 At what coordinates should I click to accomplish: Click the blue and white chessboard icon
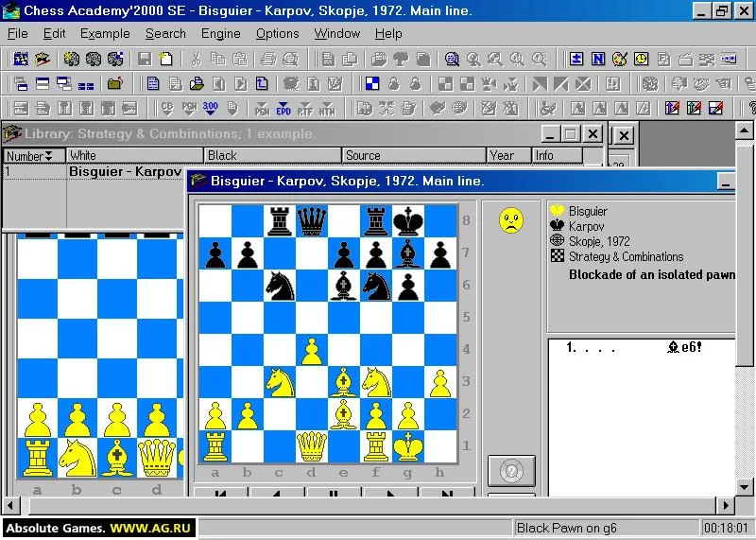click(372, 84)
